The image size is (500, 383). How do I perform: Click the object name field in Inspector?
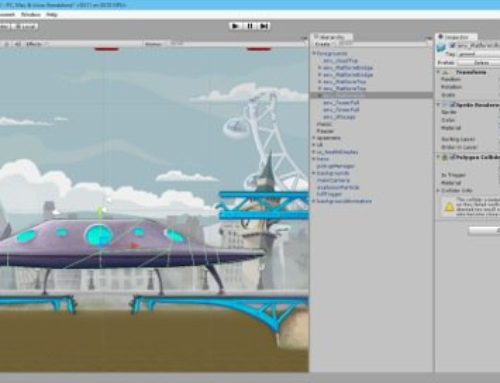pyautogui.click(x=479, y=45)
